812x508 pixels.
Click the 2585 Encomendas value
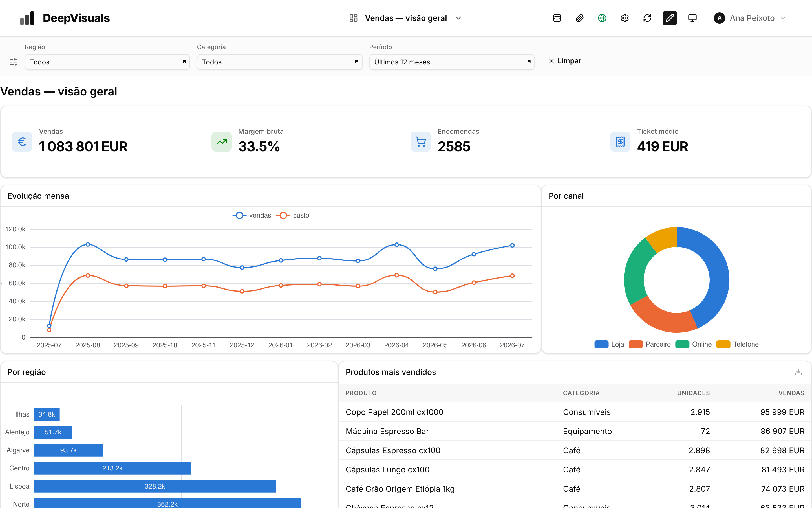pos(454,146)
